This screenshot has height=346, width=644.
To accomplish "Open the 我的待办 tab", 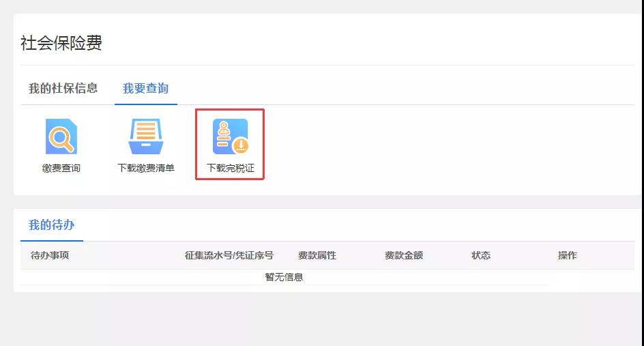I will pyautogui.click(x=51, y=225).
